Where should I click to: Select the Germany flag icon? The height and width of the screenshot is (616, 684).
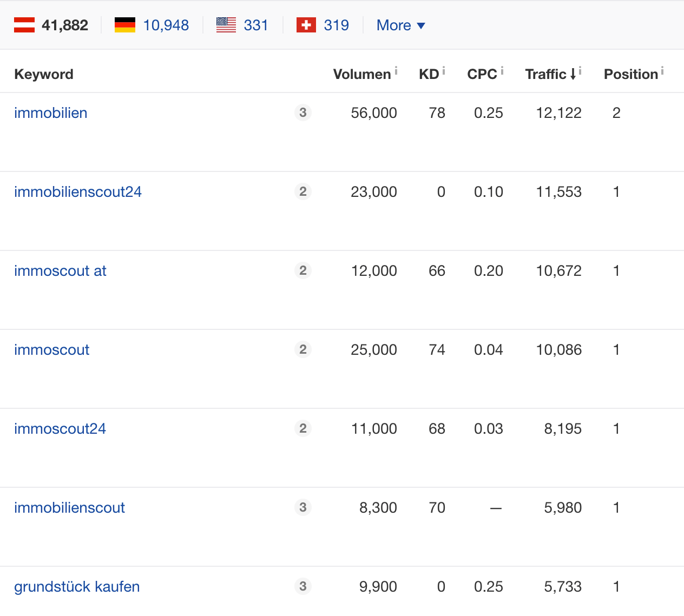[x=125, y=25]
